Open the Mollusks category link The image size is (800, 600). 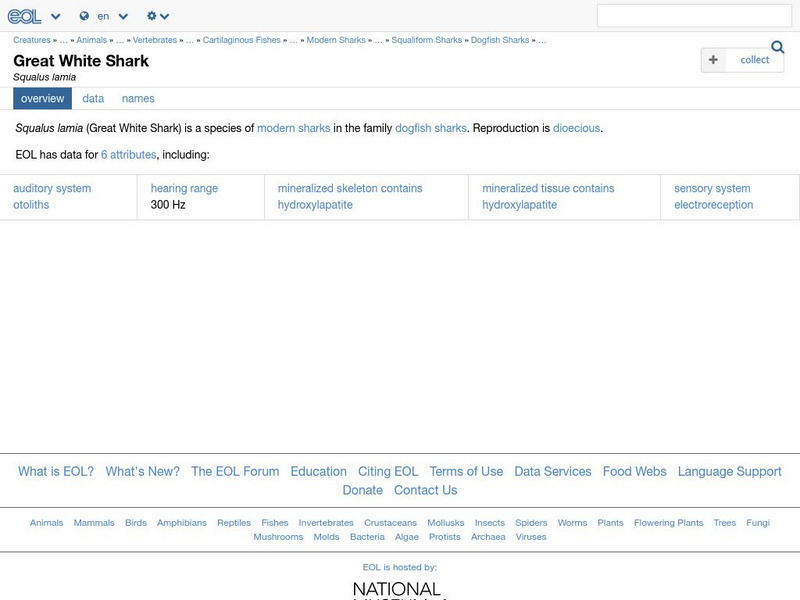(445, 522)
